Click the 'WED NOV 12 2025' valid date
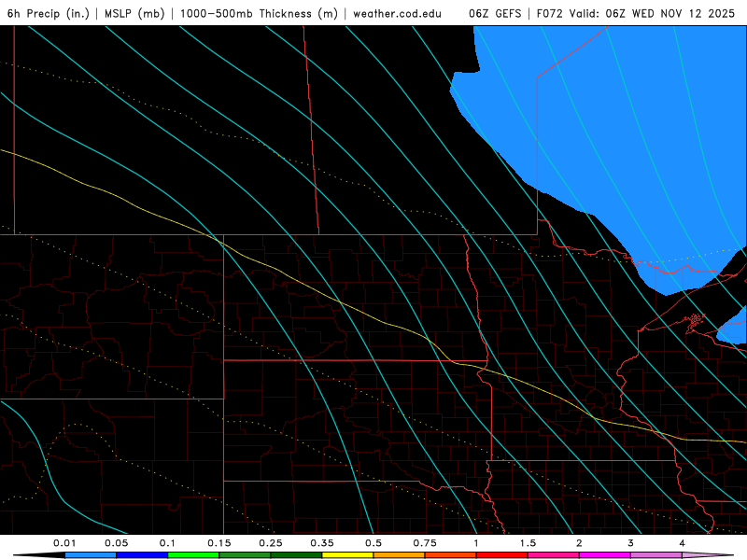Screen dimensions: 747x560 point(684,13)
